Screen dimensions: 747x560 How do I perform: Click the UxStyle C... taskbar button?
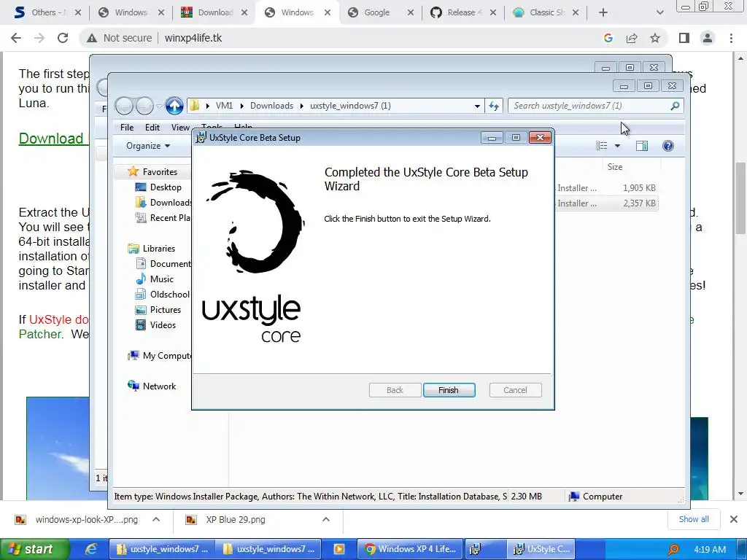[541, 549]
